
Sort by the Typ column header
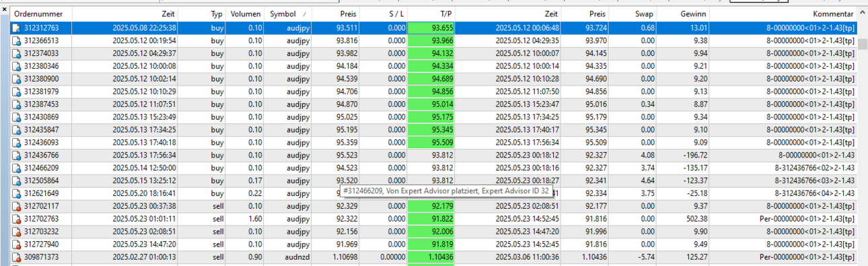click(216, 13)
